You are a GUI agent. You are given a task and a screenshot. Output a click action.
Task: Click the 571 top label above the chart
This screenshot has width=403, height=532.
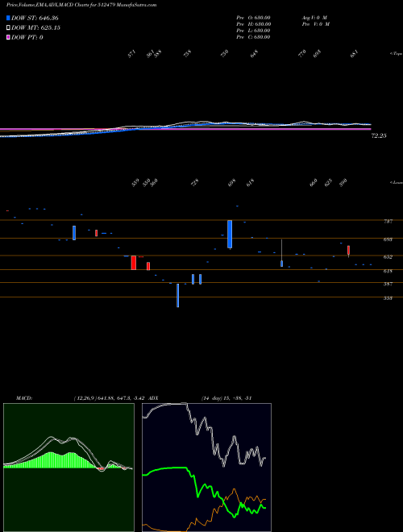click(131, 54)
